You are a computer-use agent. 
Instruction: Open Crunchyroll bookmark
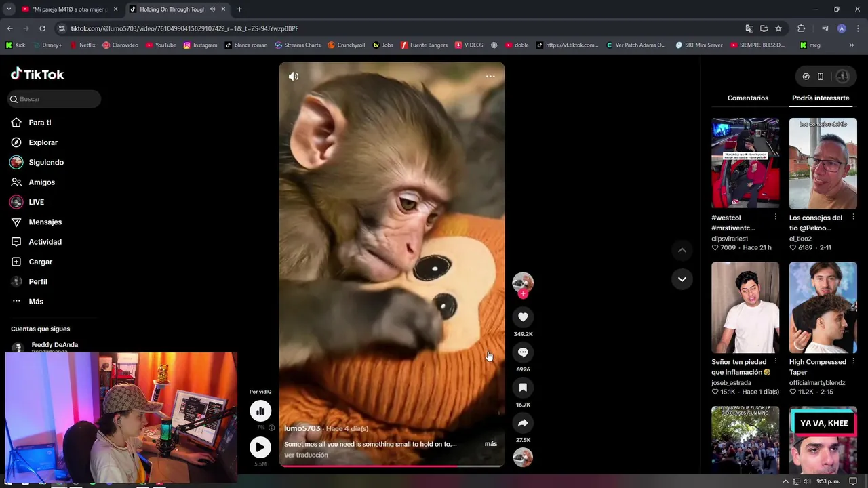[x=346, y=45]
